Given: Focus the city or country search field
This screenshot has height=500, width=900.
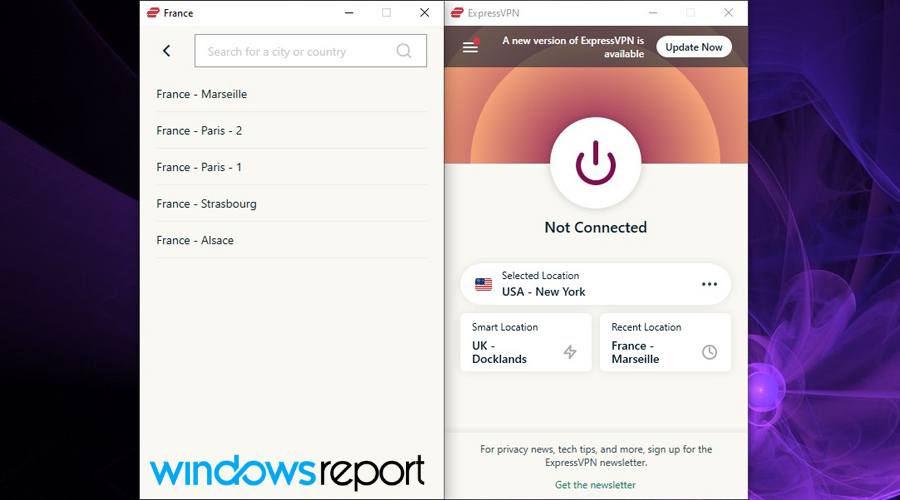Looking at the screenshot, I should click(x=311, y=51).
